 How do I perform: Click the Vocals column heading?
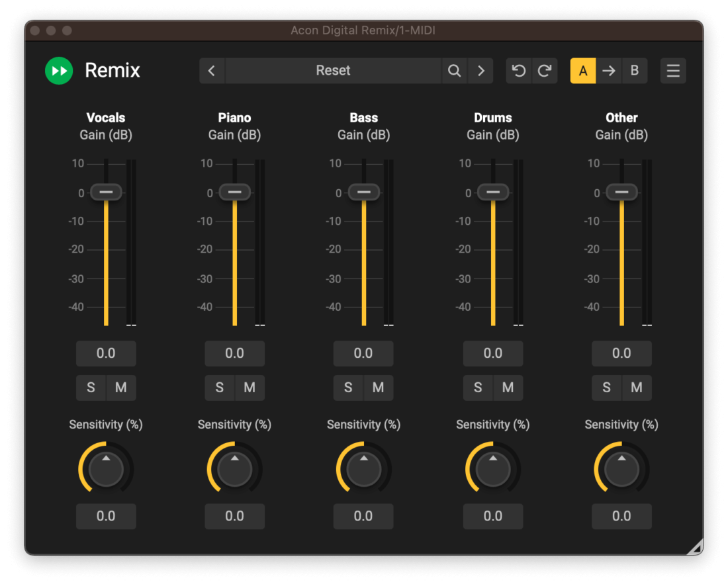coord(106,118)
